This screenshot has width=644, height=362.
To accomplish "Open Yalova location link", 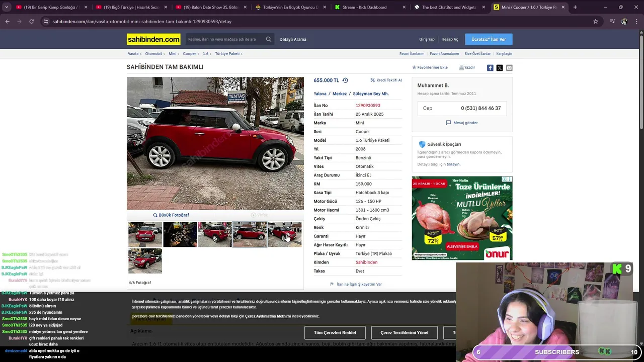I will click(x=320, y=94).
